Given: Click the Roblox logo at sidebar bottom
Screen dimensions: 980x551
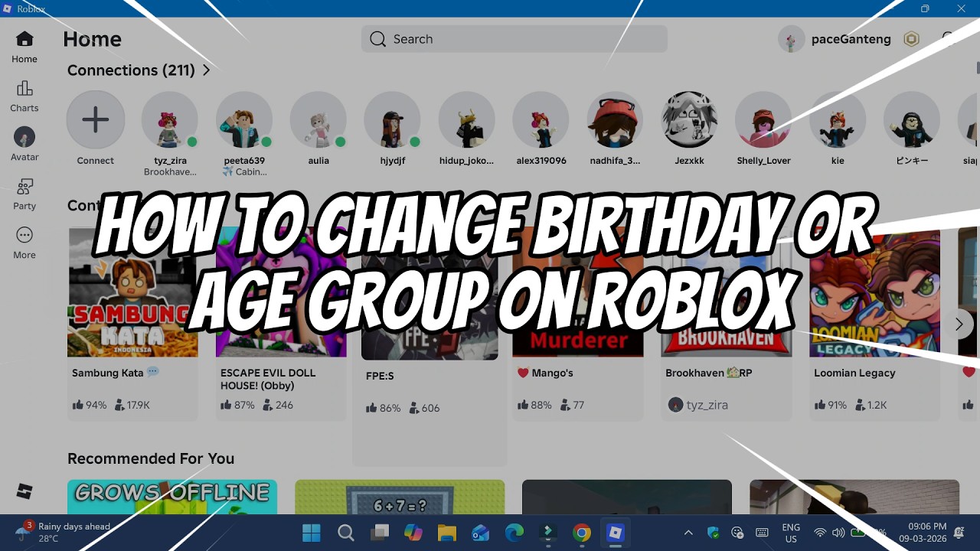Looking at the screenshot, I should [24, 491].
